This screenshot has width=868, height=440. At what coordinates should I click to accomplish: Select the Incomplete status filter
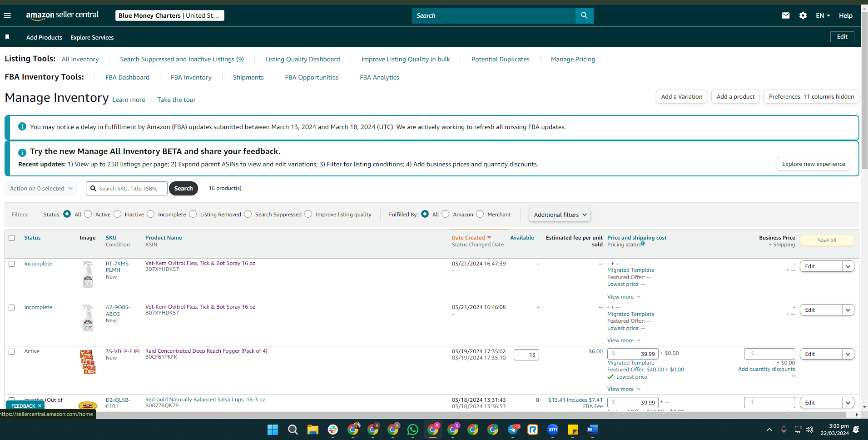[151, 214]
